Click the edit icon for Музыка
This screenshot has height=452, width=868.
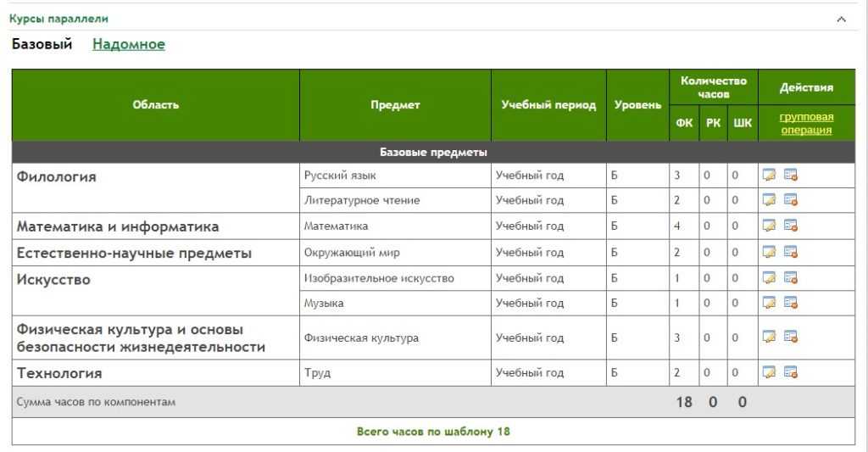(x=769, y=303)
